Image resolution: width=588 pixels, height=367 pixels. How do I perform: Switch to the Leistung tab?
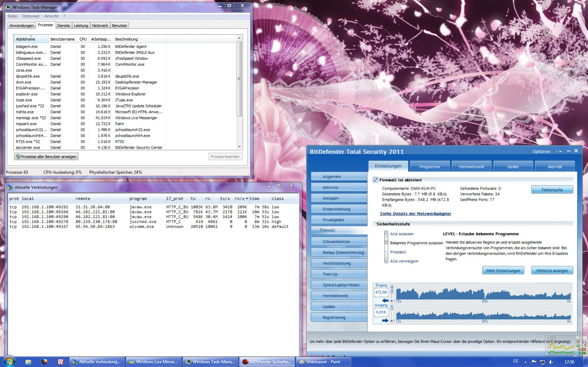pyautogui.click(x=81, y=26)
